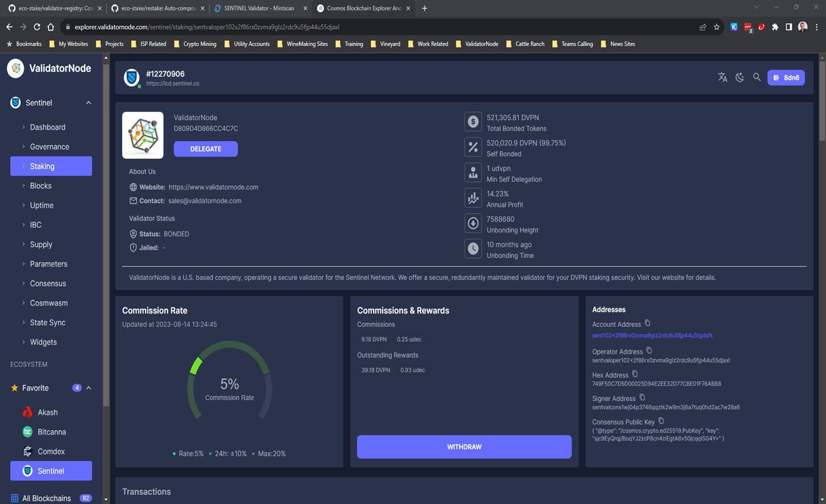Collapse the Favorite section chevron

point(88,388)
